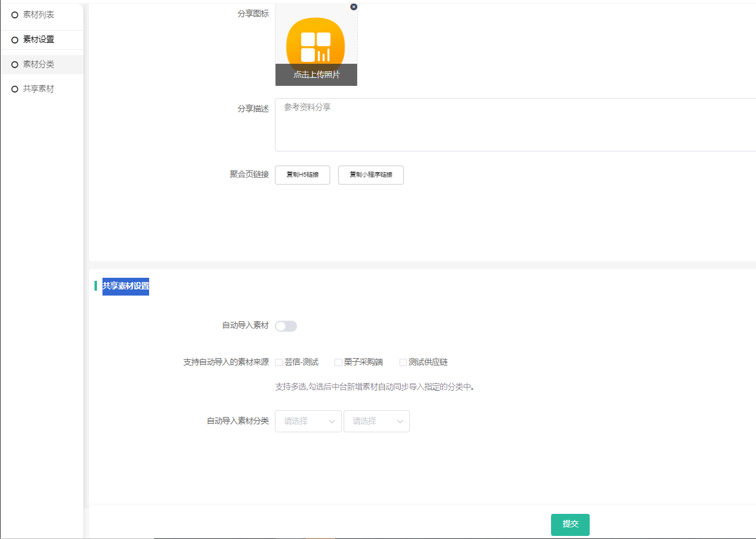Open the first 自动导入素材分类 dropdown
The image size is (756, 539).
pos(308,421)
